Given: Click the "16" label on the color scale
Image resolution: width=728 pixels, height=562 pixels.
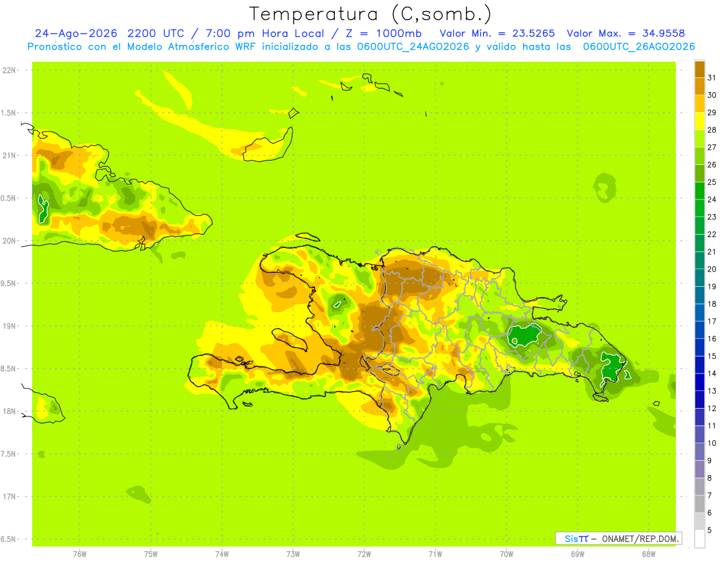Looking at the screenshot, I should pos(712,338).
